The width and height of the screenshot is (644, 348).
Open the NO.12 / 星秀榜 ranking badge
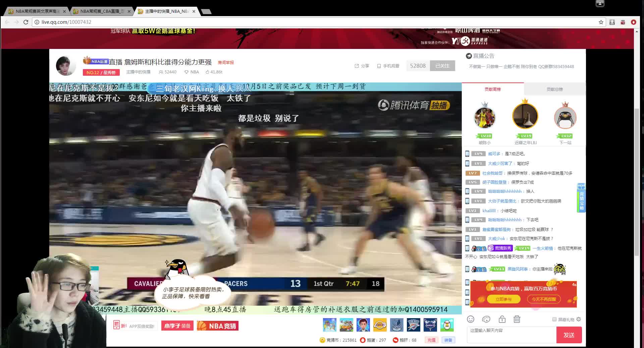click(101, 72)
